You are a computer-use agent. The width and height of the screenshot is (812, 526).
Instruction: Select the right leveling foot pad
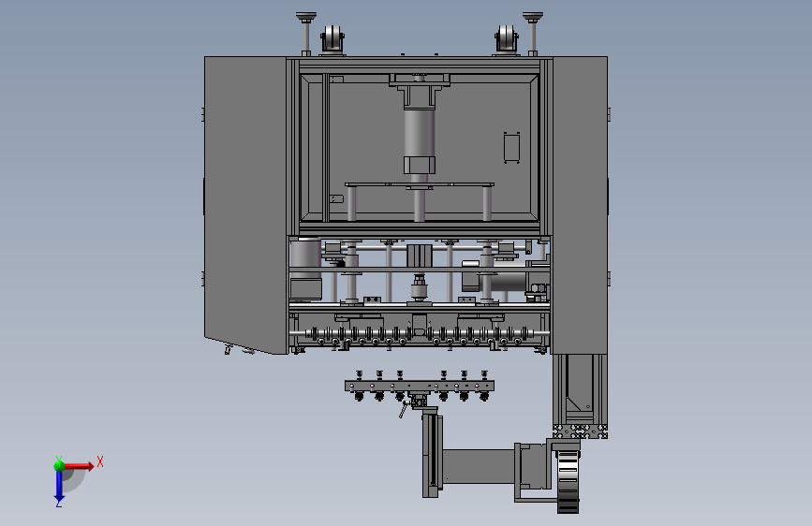(x=533, y=17)
